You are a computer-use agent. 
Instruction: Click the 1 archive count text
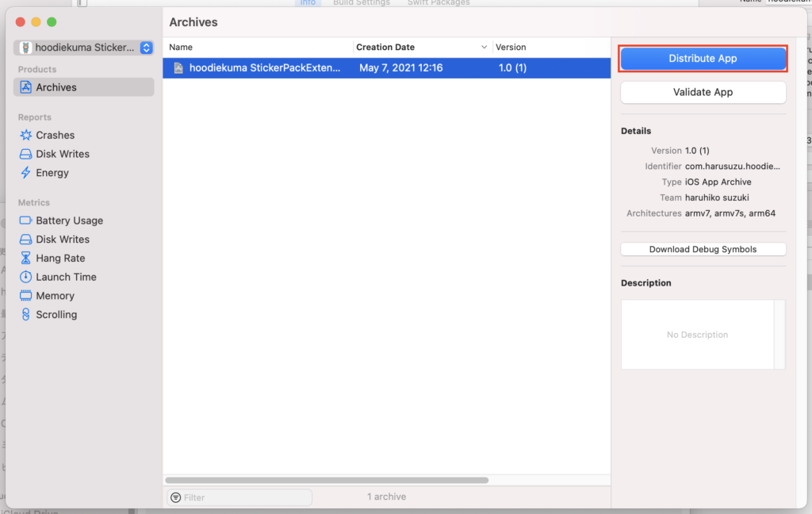pyautogui.click(x=386, y=497)
